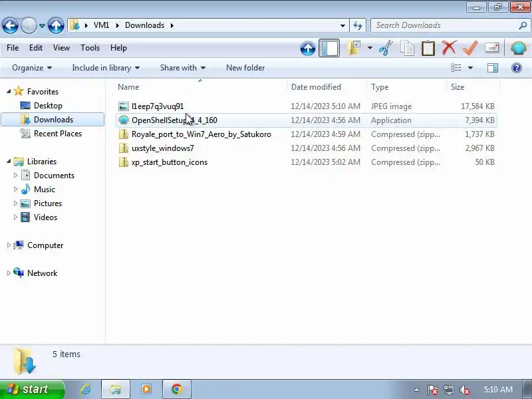Click the Forward navigation arrow
The width and height of the screenshot is (532, 399).
pyautogui.click(x=29, y=25)
